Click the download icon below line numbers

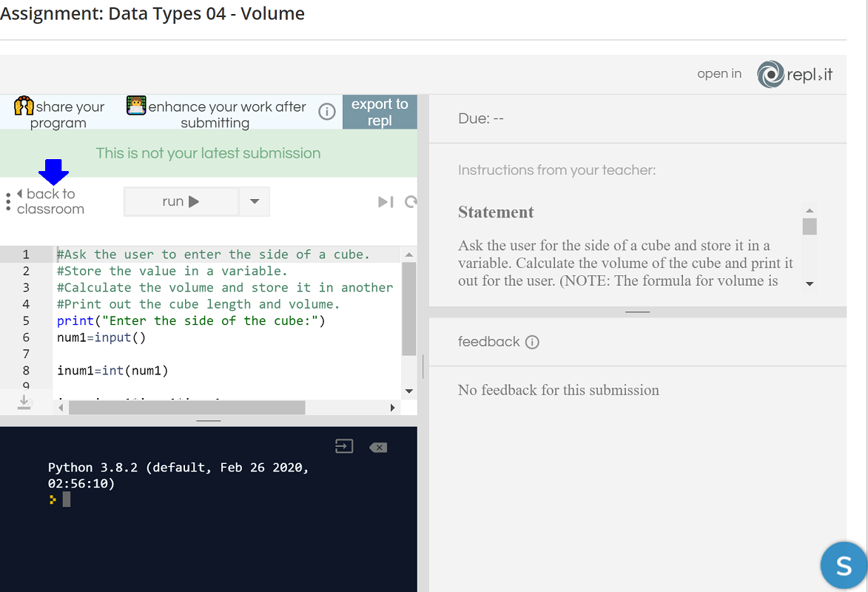tap(24, 402)
